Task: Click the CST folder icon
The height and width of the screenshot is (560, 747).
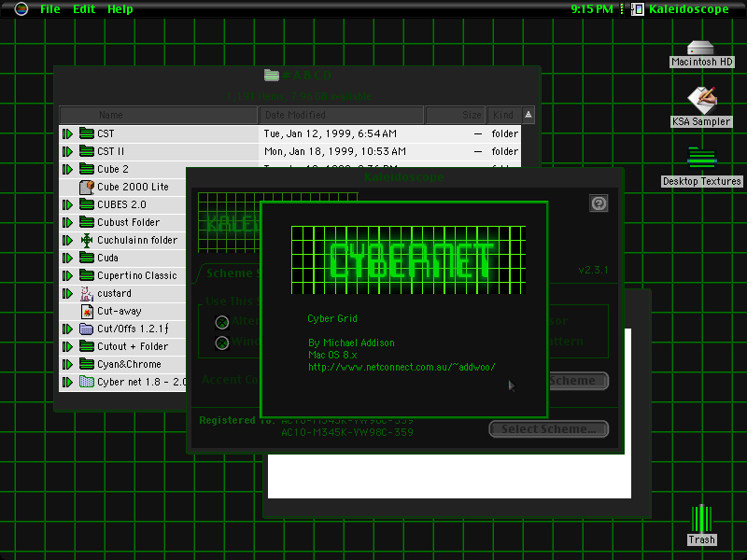Action: tap(86, 133)
